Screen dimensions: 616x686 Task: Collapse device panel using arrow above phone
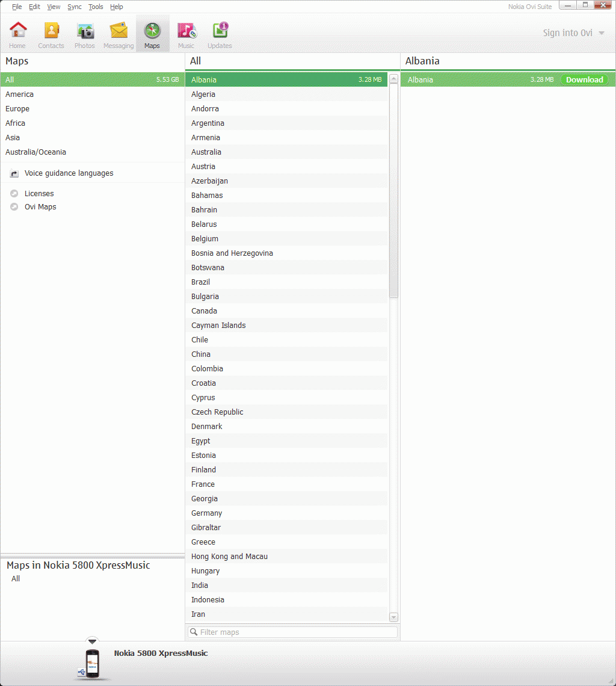(92, 641)
